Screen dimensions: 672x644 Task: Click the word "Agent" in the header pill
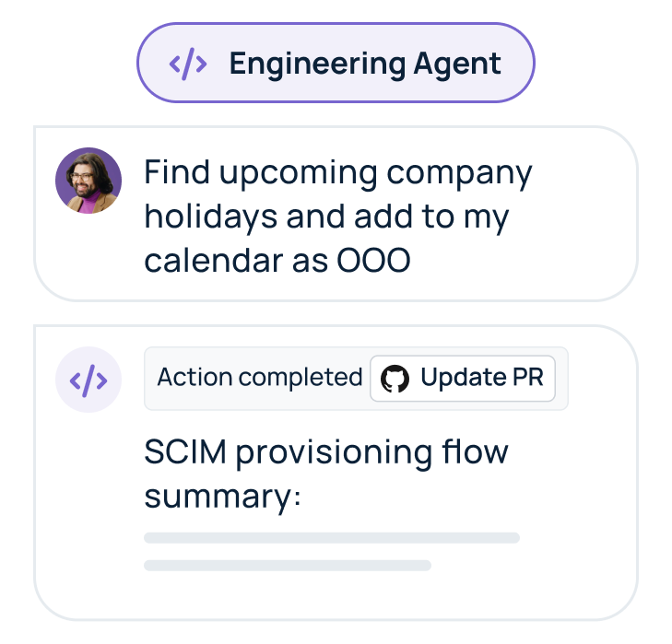(455, 64)
